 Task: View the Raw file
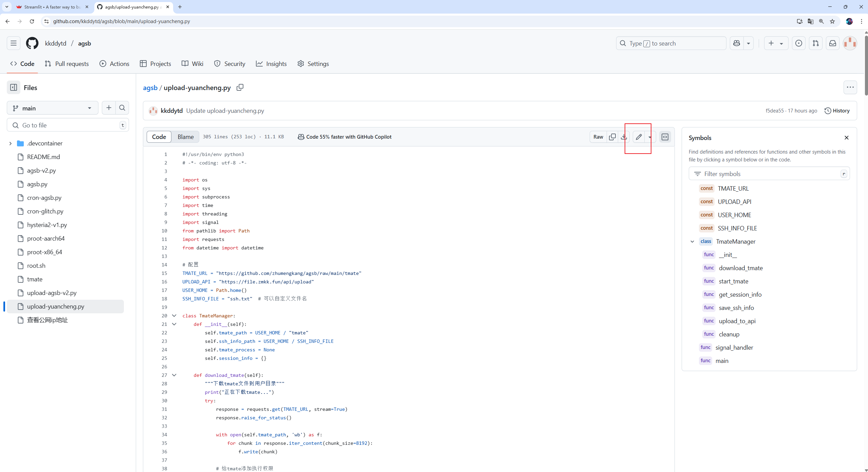(598, 137)
